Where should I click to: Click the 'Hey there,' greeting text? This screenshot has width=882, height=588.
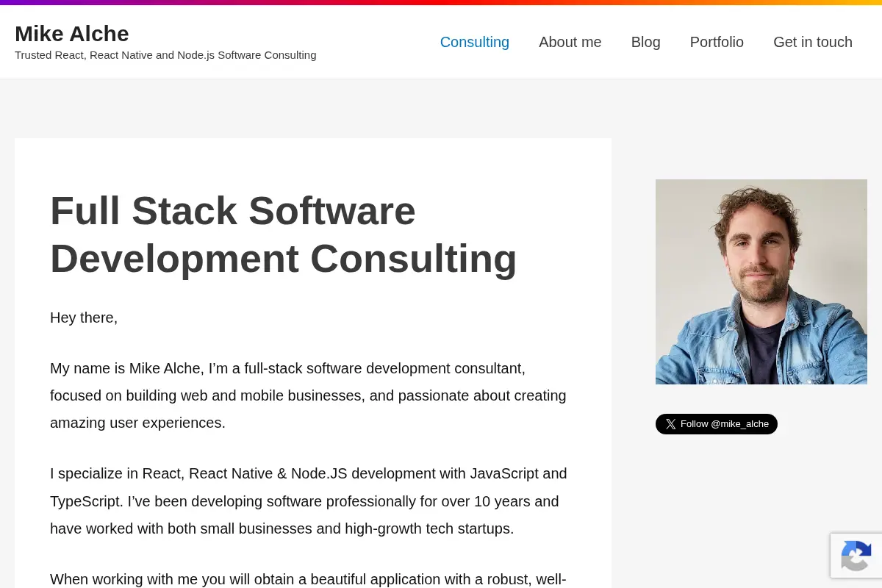pyautogui.click(x=84, y=318)
